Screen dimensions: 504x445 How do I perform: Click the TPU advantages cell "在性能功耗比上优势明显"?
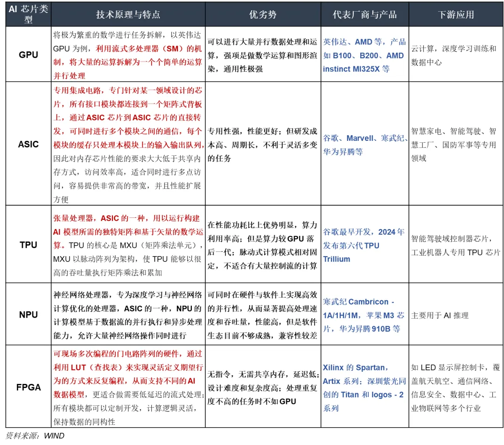(263, 244)
